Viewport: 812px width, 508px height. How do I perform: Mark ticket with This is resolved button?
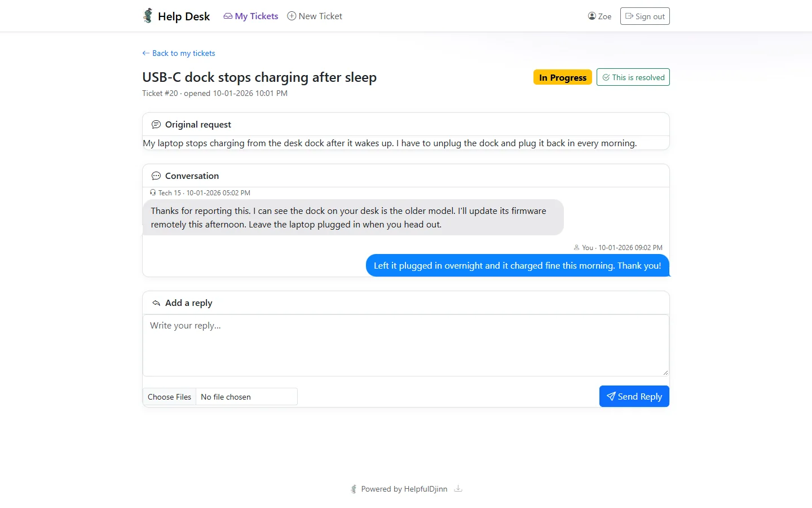[x=633, y=77]
